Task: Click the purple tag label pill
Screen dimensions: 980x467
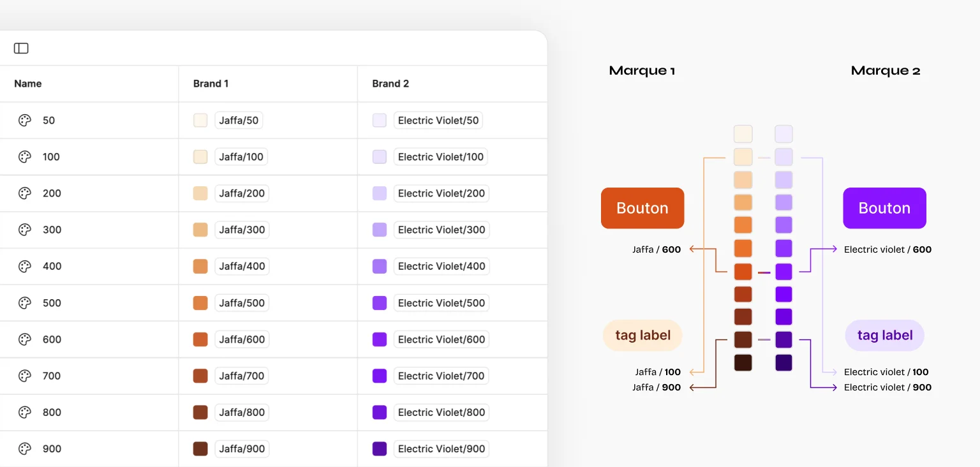Action: (884, 336)
